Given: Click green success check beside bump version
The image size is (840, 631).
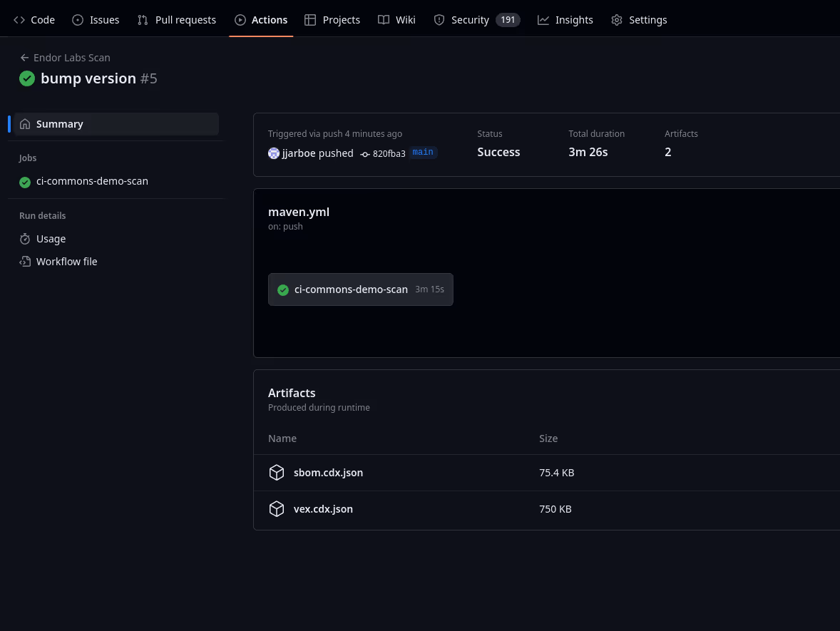Looking at the screenshot, I should 27,78.
